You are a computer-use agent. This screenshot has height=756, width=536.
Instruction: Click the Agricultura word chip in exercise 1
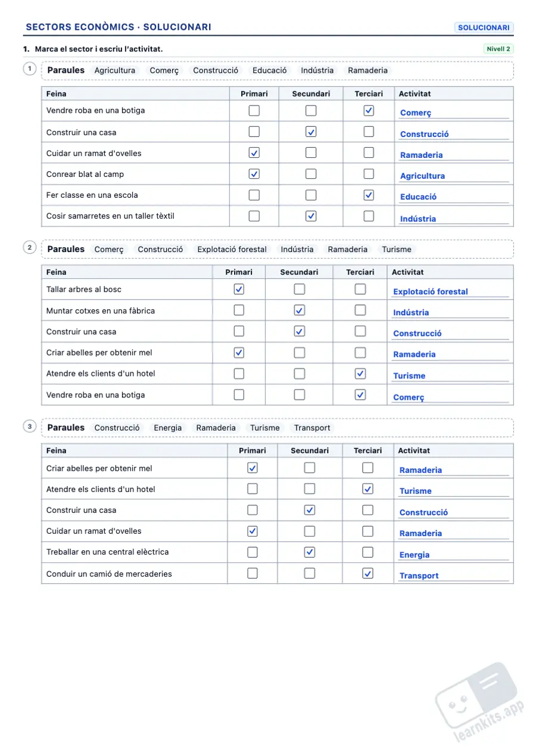click(x=115, y=70)
